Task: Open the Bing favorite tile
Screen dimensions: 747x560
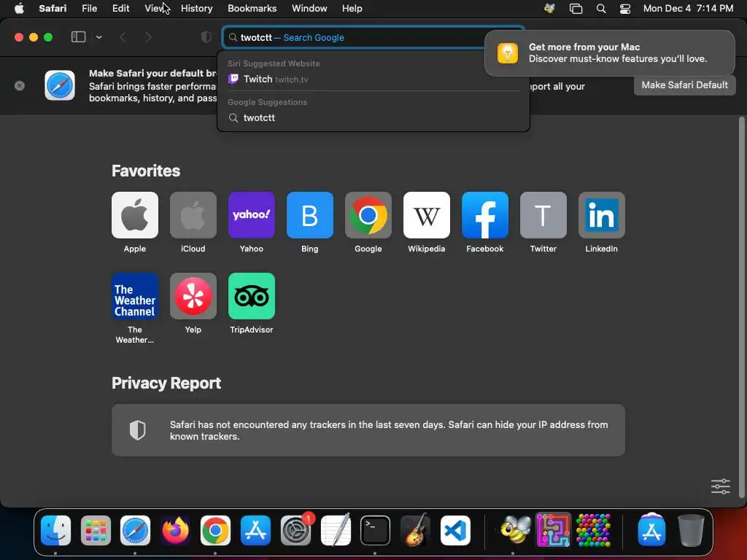Action: pyautogui.click(x=309, y=215)
